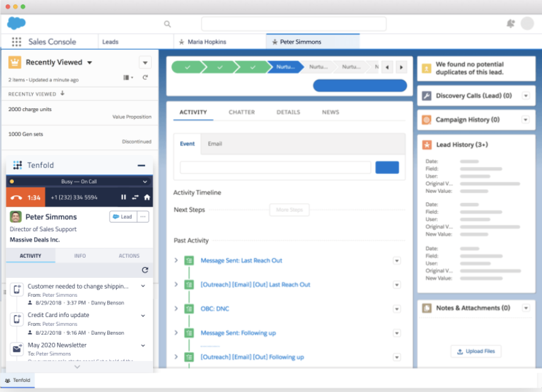Open the Maria Hopkins workspace tab

click(219, 42)
